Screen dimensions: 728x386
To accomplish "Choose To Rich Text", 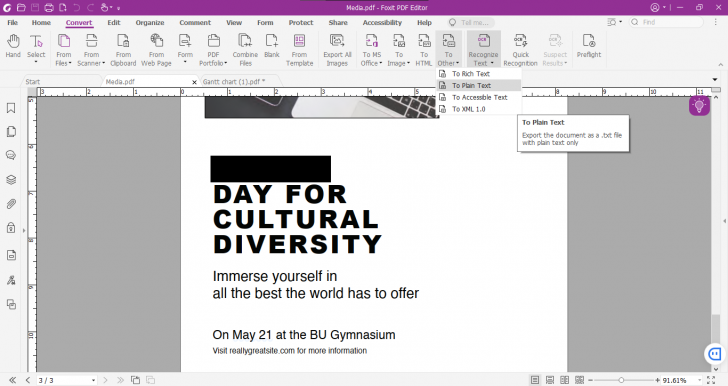I will coord(479,73).
